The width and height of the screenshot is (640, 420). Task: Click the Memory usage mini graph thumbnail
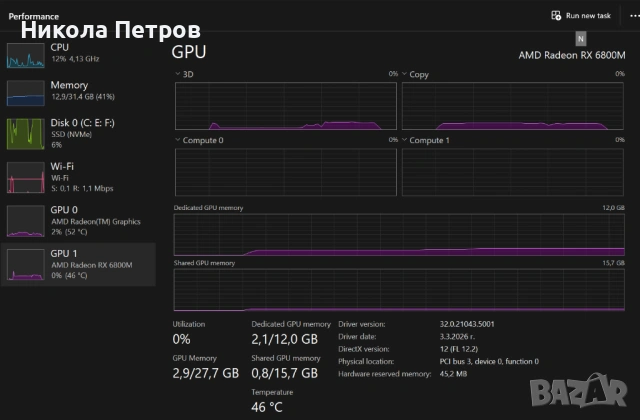pos(25,93)
